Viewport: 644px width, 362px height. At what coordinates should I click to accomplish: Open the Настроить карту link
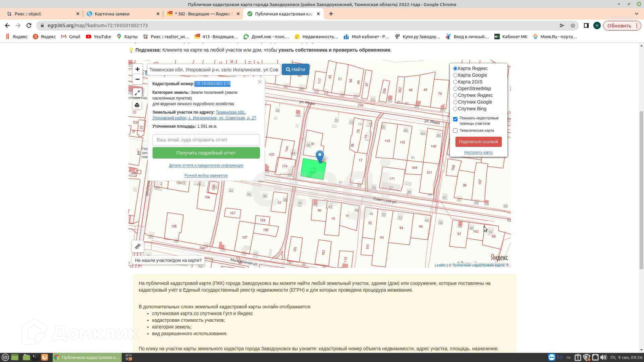tap(478, 152)
